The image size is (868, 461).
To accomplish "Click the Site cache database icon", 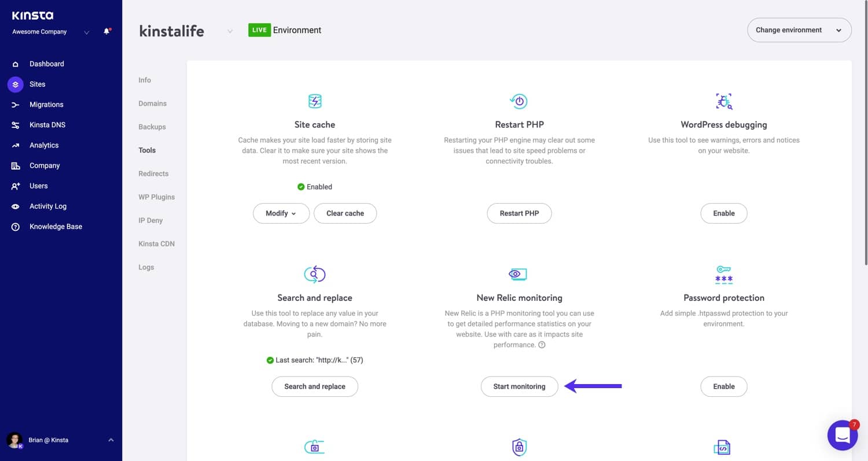I will tap(315, 101).
